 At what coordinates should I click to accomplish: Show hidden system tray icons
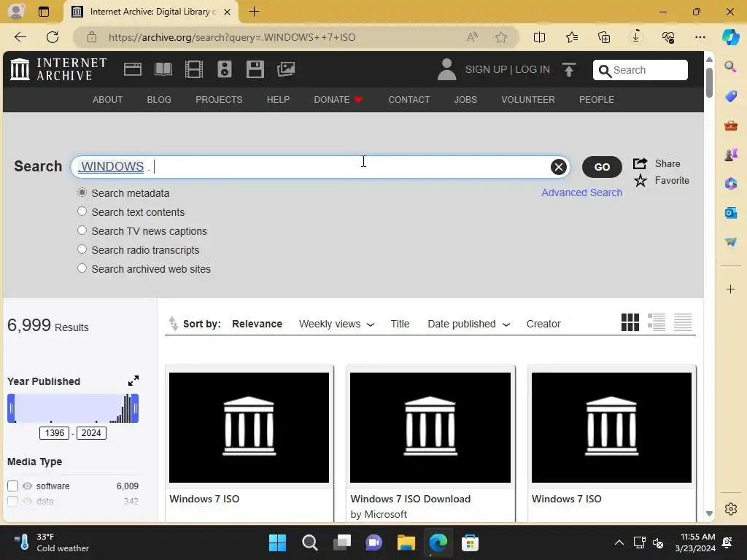(619, 542)
